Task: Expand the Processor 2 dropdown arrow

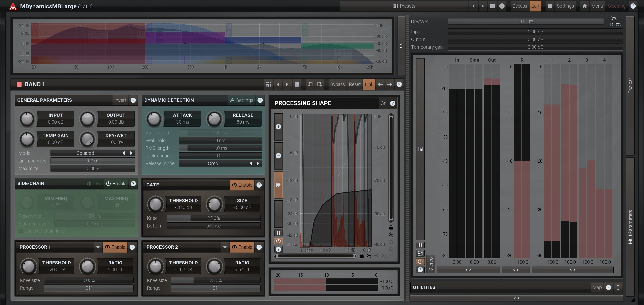Action: point(225,247)
